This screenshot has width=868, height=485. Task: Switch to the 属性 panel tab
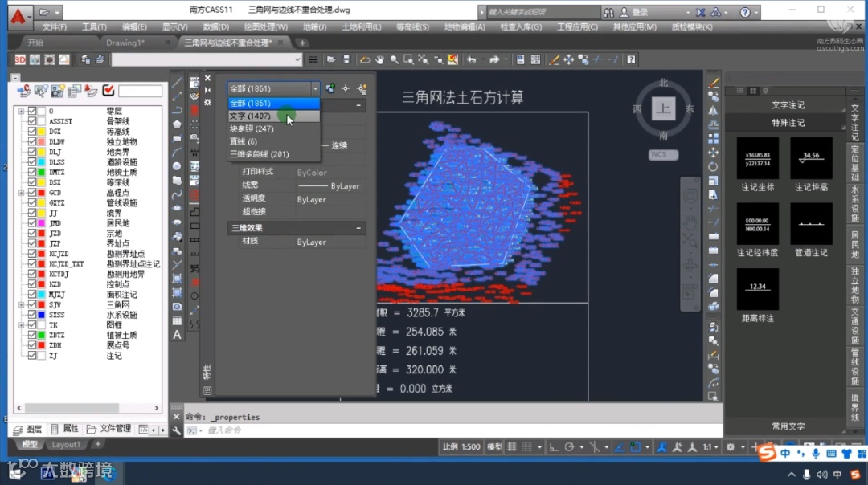click(65, 429)
